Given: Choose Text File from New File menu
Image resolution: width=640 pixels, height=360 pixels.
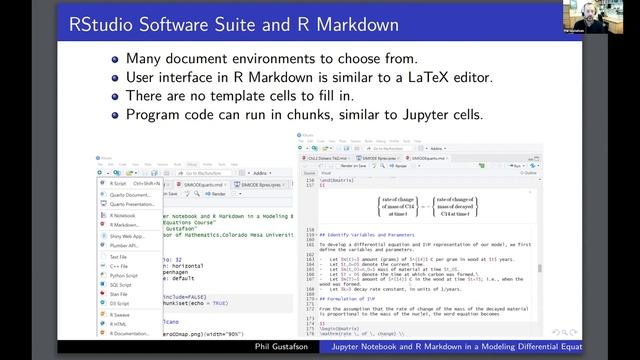Looking at the screenshot, I should [x=130, y=257].
